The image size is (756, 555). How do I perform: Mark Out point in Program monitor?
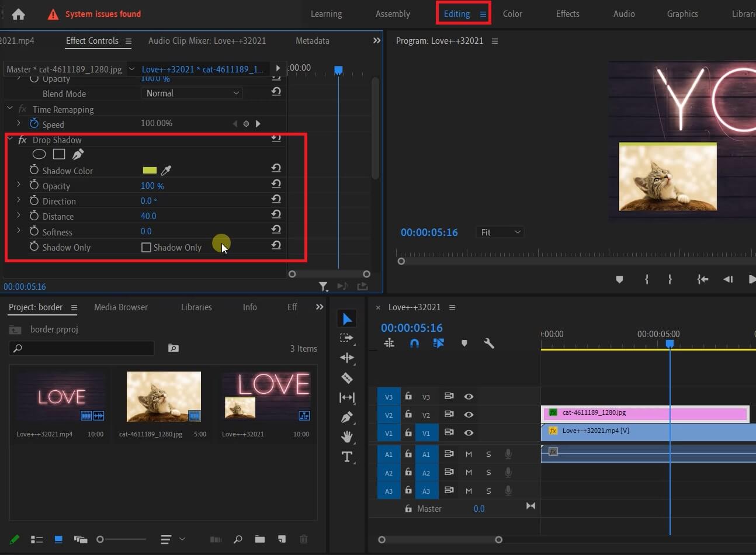pyautogui.click(x=670, y=279)
